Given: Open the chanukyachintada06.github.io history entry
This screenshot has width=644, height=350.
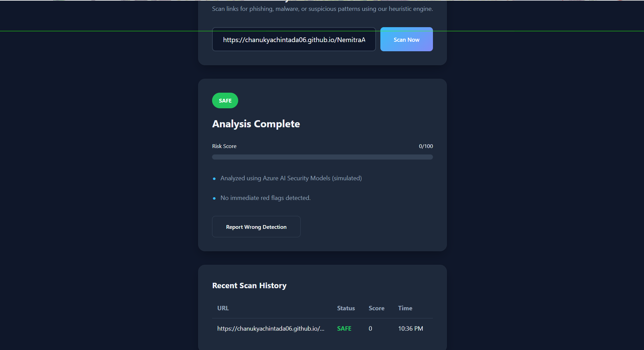Looking at the screenshot, I should tap(270, 329).
